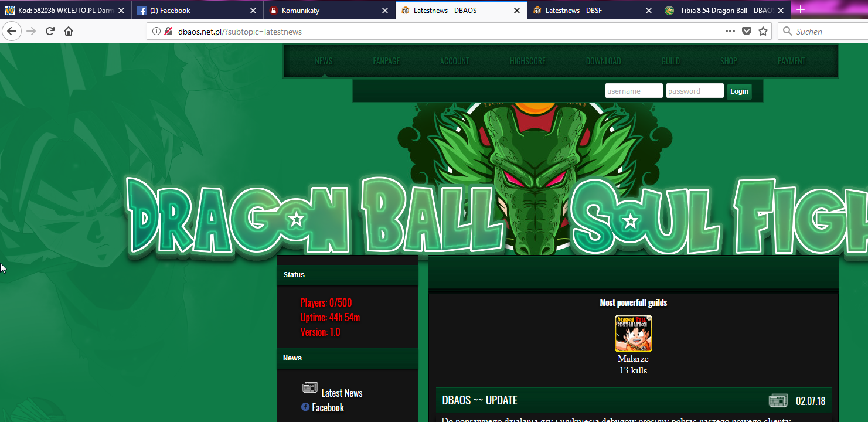868x422 pixels.
Task: Click the Malarze guild name
Action: click(633, 359)
